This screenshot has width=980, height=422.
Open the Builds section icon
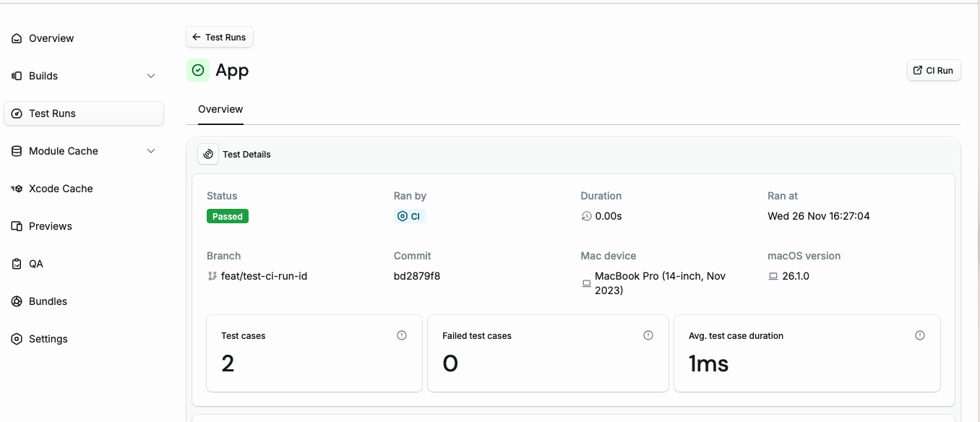[x=16, y=75]
